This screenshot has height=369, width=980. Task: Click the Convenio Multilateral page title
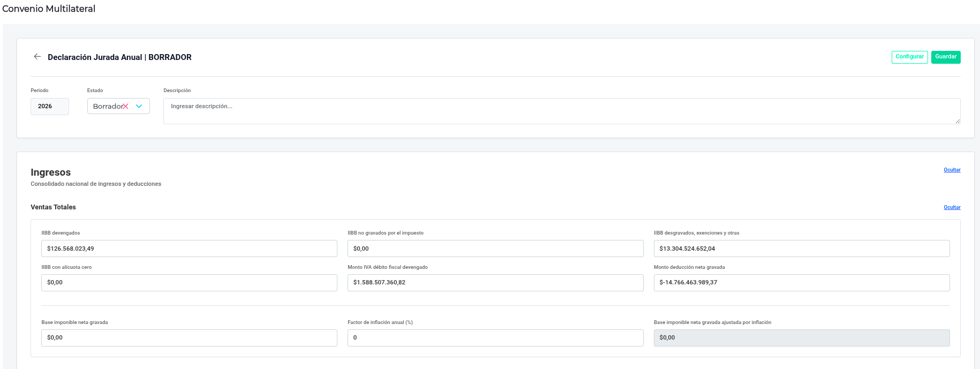point(49,9)
